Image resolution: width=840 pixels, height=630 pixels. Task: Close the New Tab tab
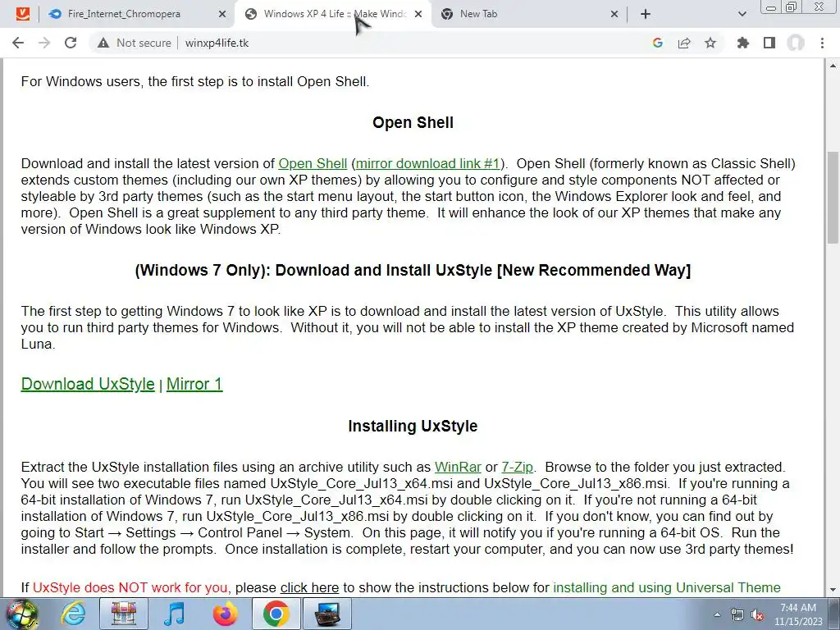click(x=614, y=14)
